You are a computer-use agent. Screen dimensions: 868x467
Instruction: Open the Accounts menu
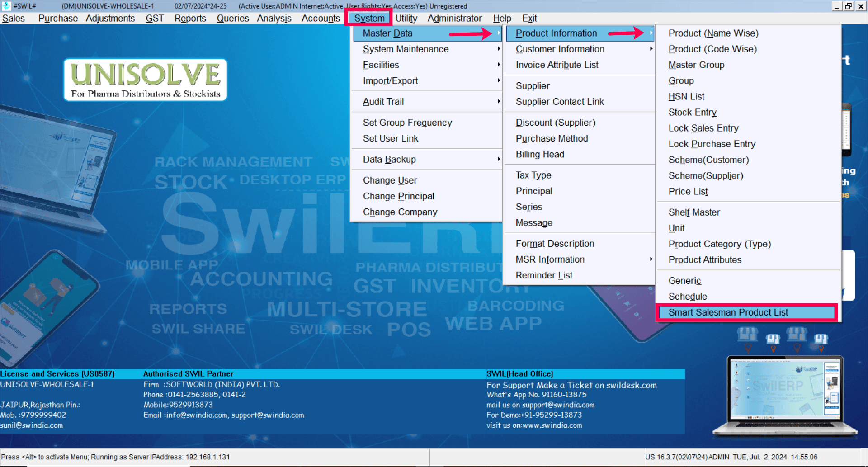tap(321, 19)
